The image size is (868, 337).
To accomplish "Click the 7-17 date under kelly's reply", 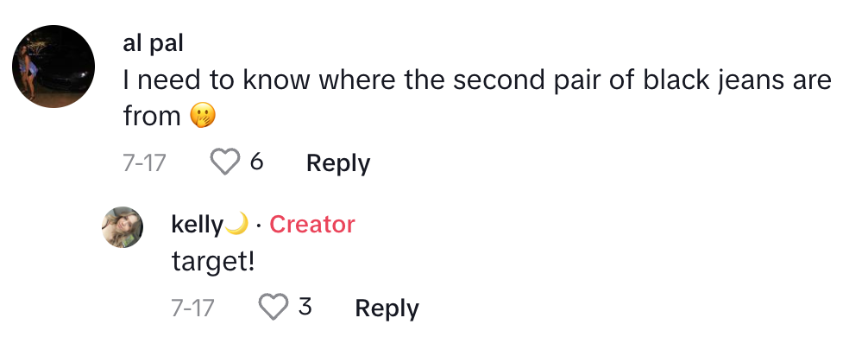I will [192, 308].
